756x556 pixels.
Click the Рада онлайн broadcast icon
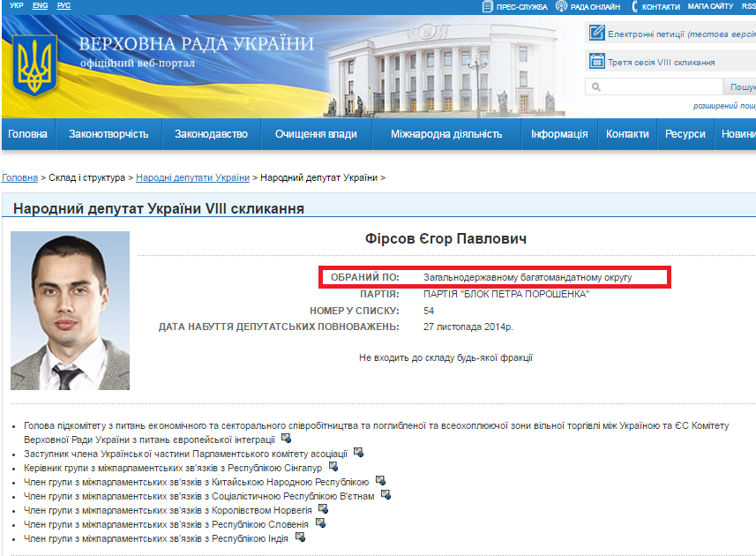[561, 6]
